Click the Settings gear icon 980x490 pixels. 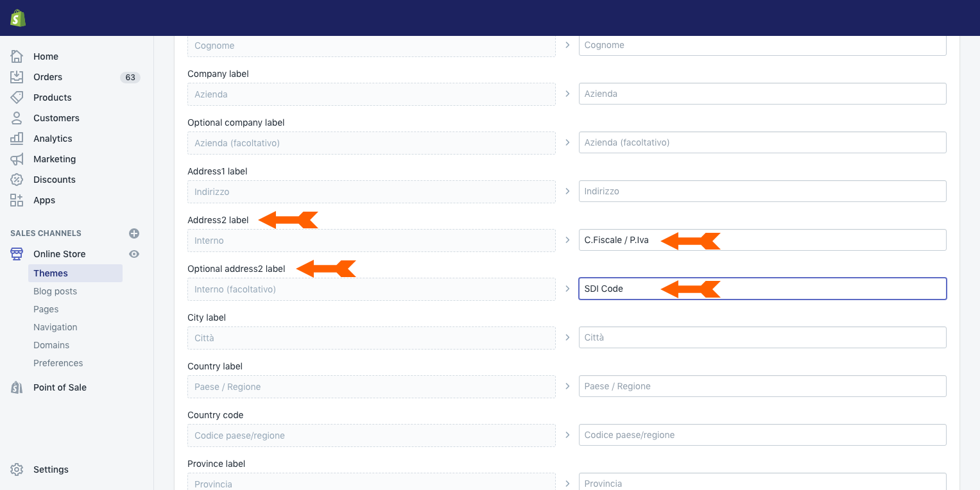point(17,469)
